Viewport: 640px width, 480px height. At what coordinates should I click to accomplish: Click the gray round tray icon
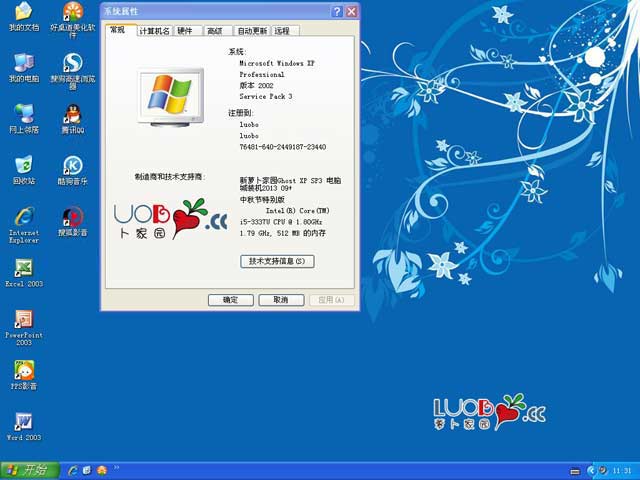click(x=602, y=471)
